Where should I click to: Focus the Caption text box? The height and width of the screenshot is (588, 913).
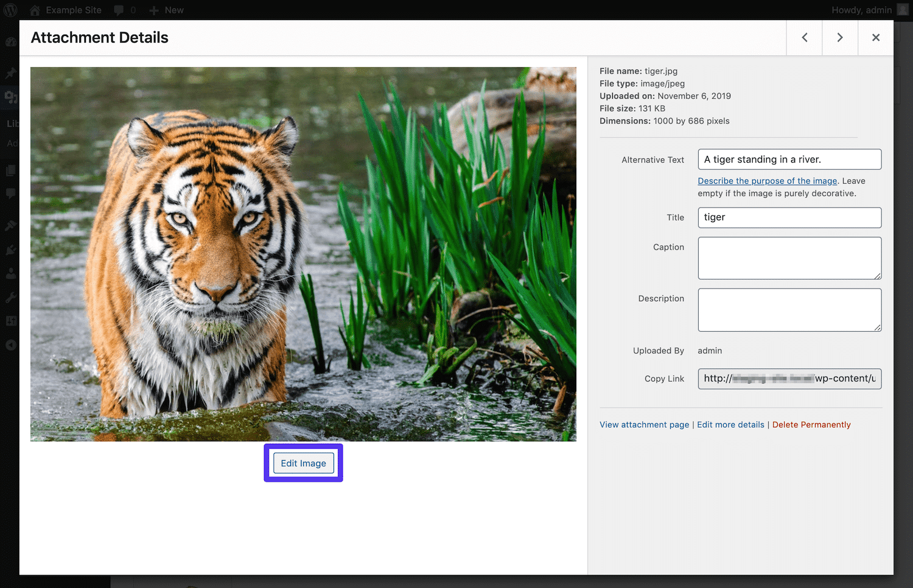click(x=789, y=258)
